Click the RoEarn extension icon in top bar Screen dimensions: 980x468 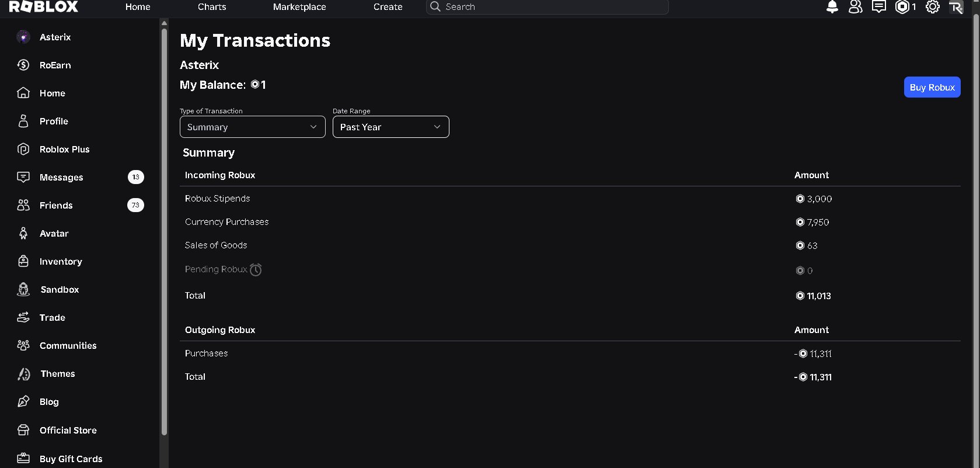tap(956, 7)
